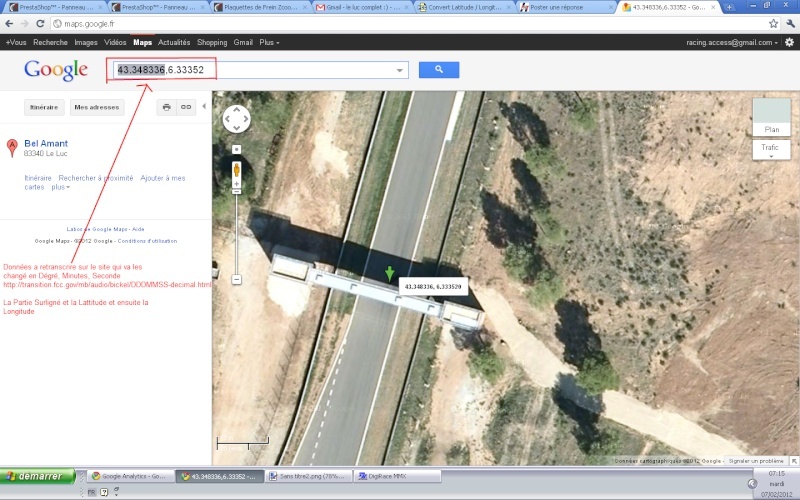Open the search suggestions dropdown arrow

(399, 70)
